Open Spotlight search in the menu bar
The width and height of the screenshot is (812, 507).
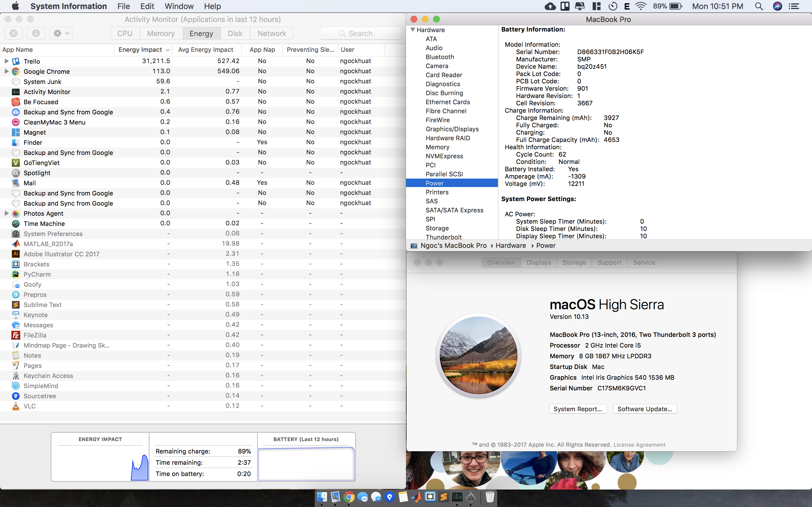click(x=759, y=6)
